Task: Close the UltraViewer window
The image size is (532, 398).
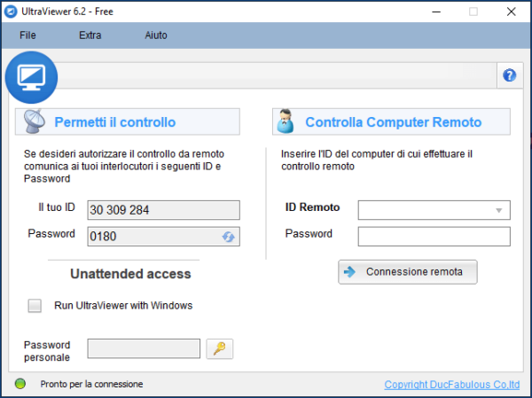Action: tap(511, 12)
